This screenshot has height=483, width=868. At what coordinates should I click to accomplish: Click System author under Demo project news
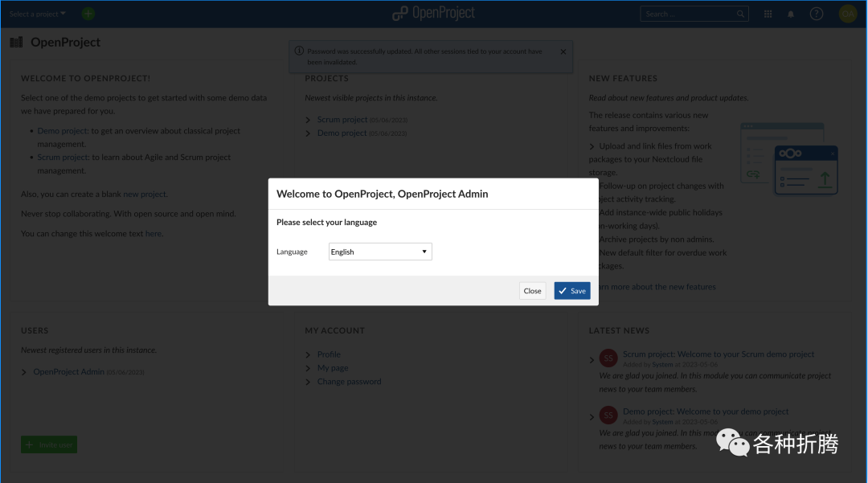pos(662,422)
